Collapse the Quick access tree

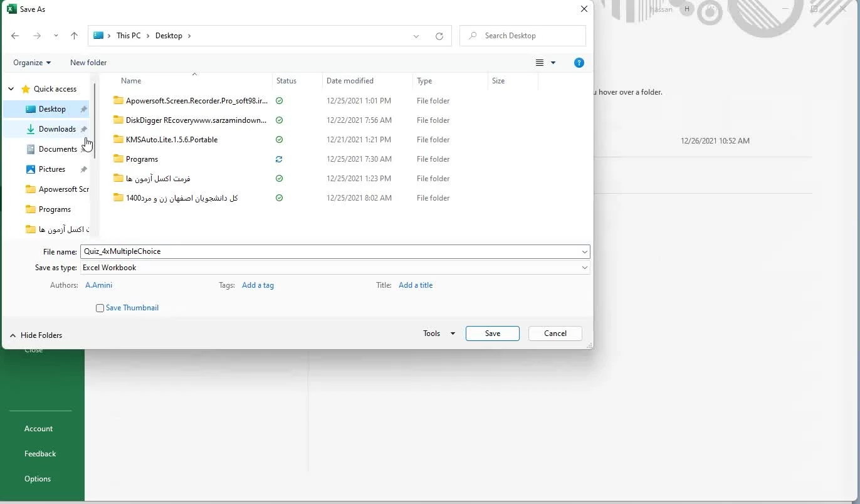click(11, 89)
